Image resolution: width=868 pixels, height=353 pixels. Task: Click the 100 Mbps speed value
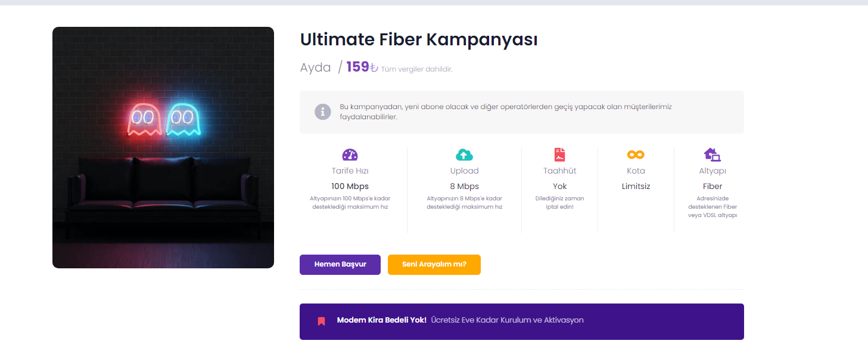[350, 186]
